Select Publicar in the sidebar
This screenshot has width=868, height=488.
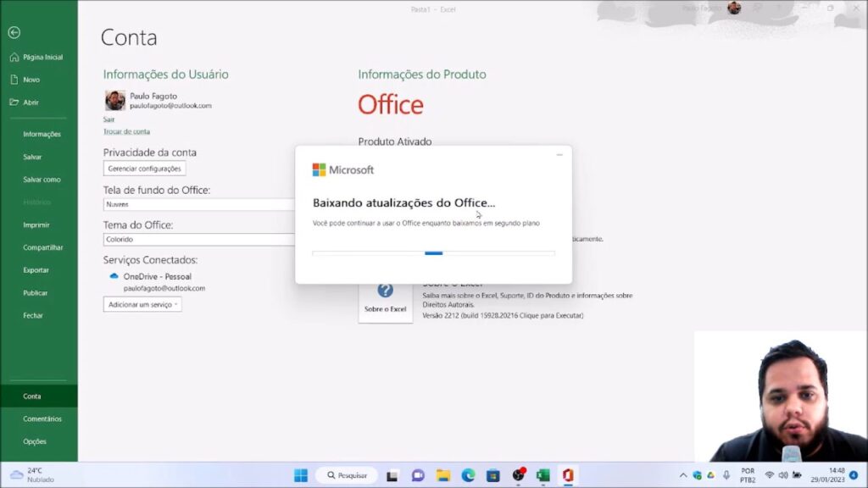point(35,292)
